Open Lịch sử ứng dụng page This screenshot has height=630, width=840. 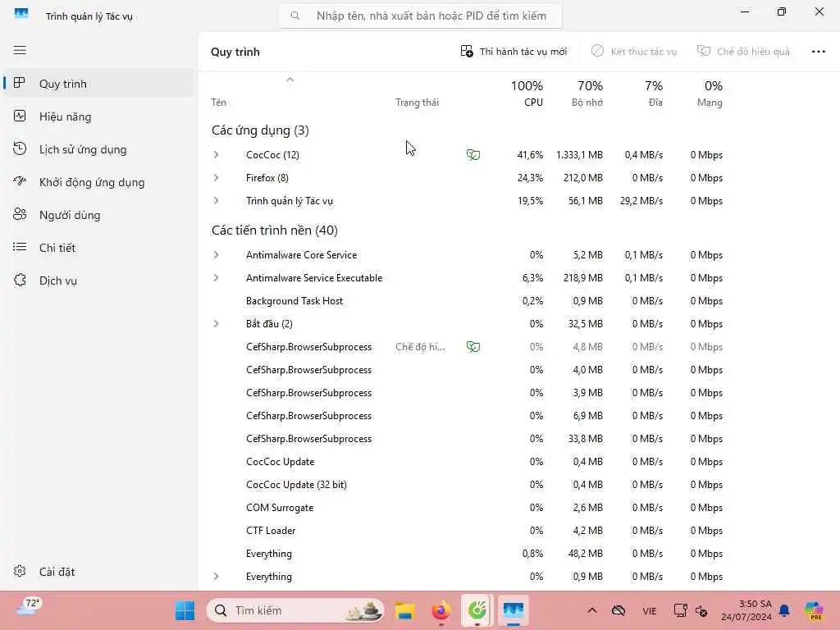click(x=99, y=149)
